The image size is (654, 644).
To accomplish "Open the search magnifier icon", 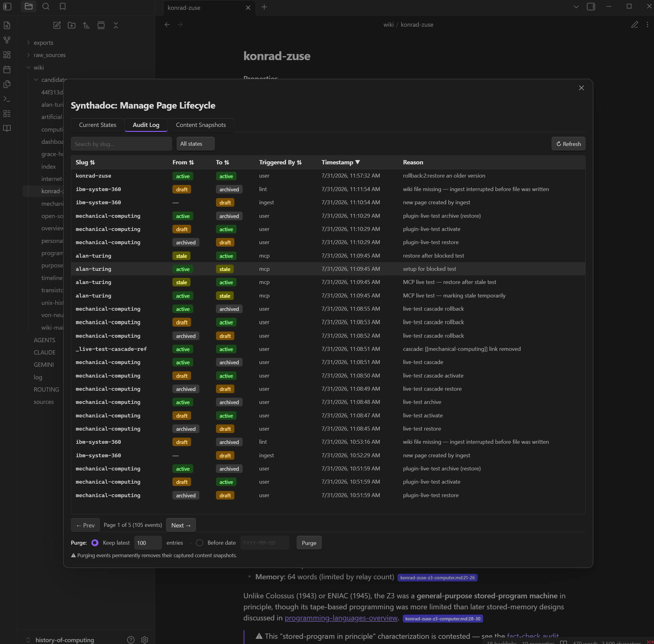I will tap(46, 6).
